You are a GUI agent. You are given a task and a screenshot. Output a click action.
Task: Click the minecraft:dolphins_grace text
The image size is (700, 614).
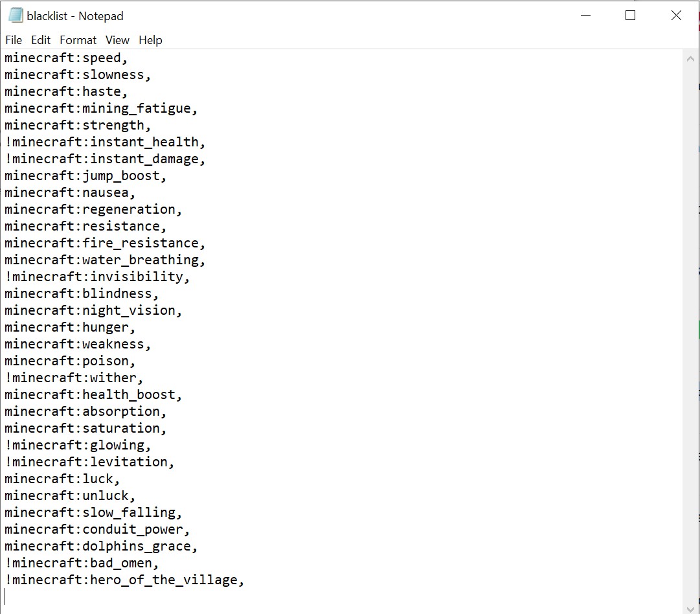click(101, 547)
